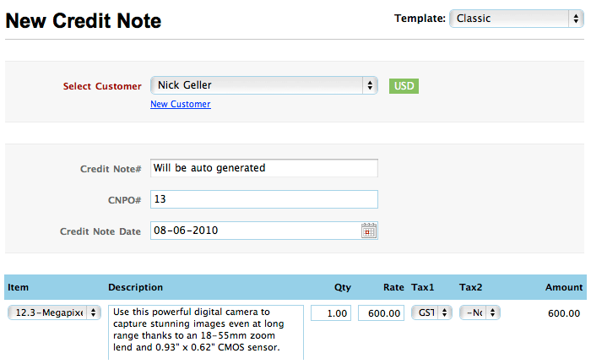The width and height of the screenshot is (591, 364).
Task: Click the Tax2 column header
Action: pos(471,287)
